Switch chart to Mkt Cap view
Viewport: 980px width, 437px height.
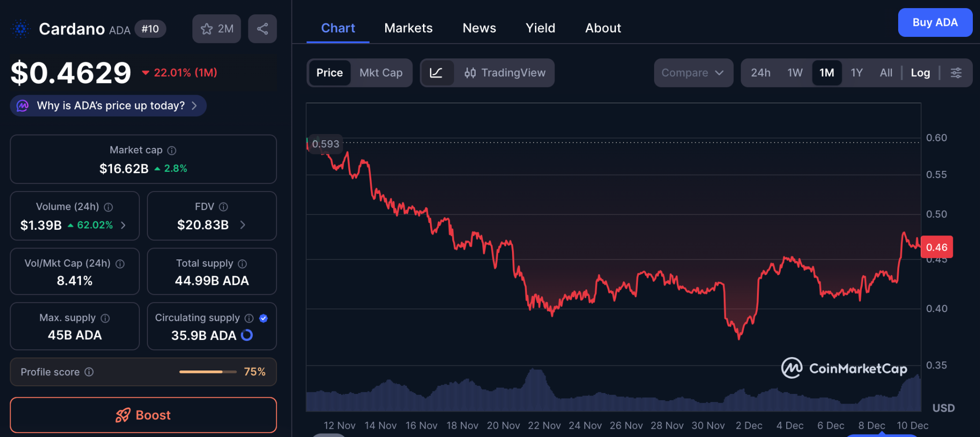(x=381, y=73)
